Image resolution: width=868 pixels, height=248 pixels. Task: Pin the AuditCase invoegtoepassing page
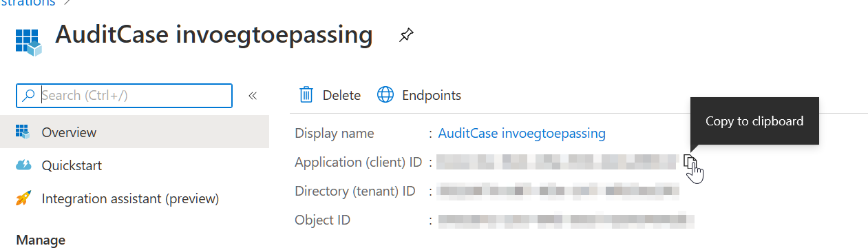point(406,35)
